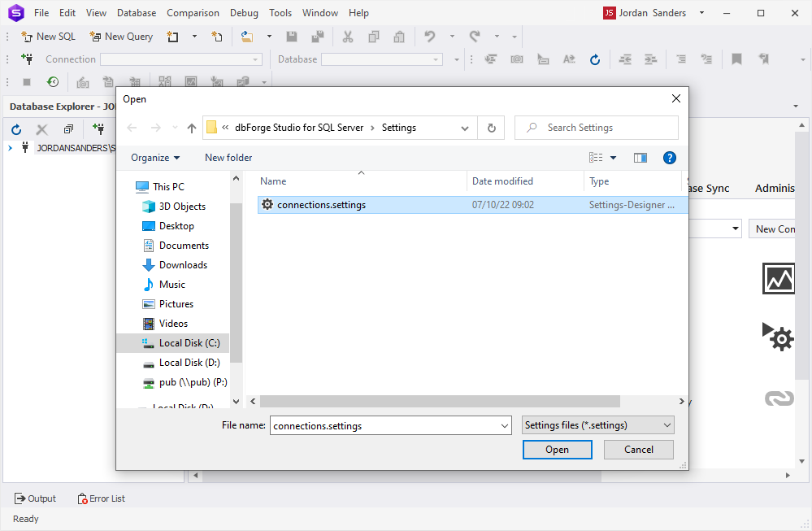Click the refresh button beside the address bar
The height and width of the screenshot is (531, 812).
[x=492, y=128]
